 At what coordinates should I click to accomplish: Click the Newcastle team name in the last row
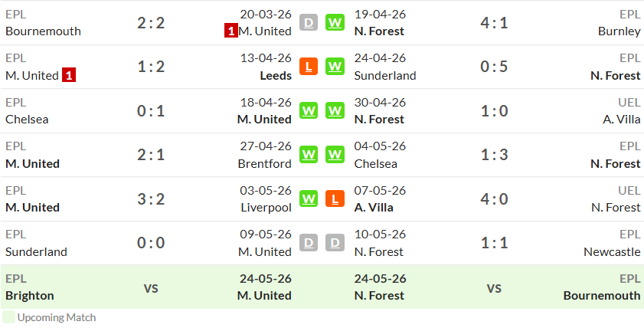(x=612, y=251)
